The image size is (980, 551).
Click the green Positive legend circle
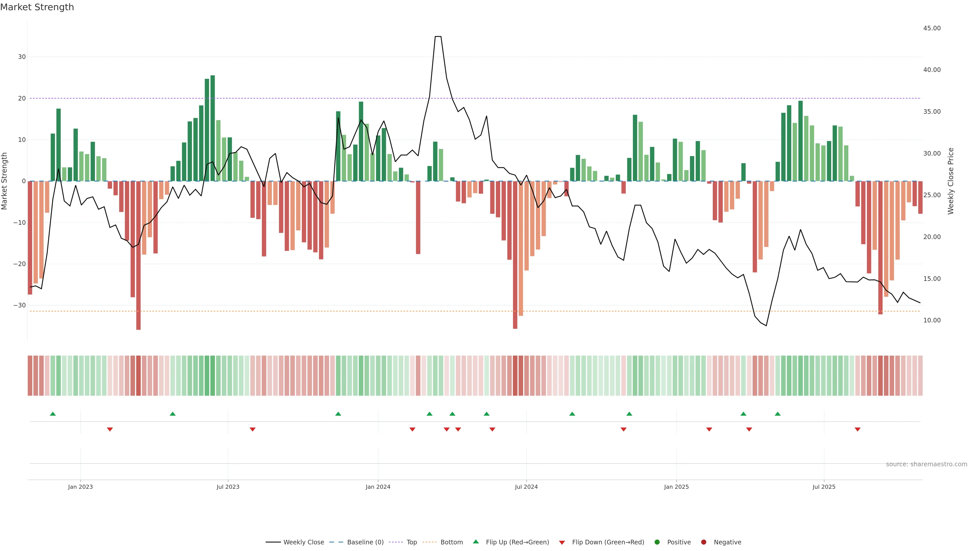coord(657,542)
